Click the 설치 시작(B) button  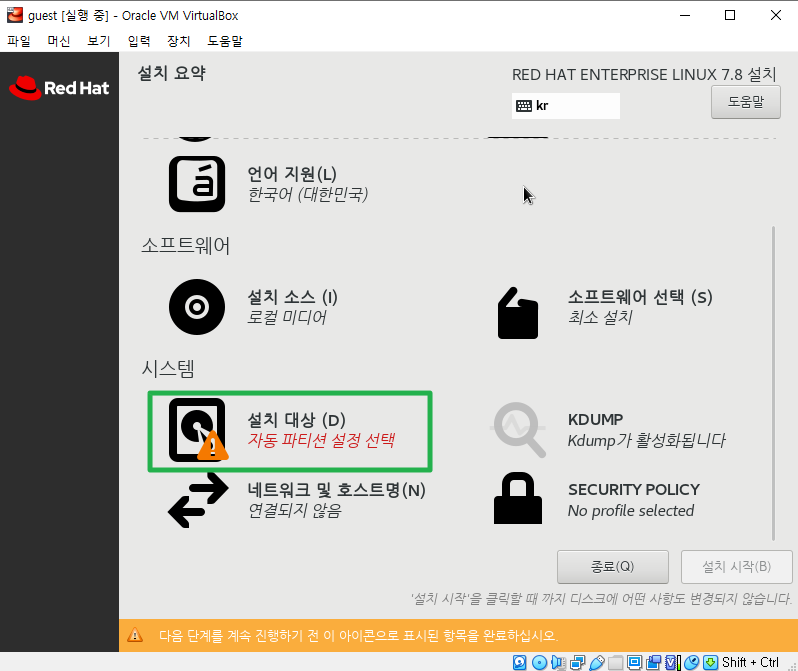pos(736,567)
